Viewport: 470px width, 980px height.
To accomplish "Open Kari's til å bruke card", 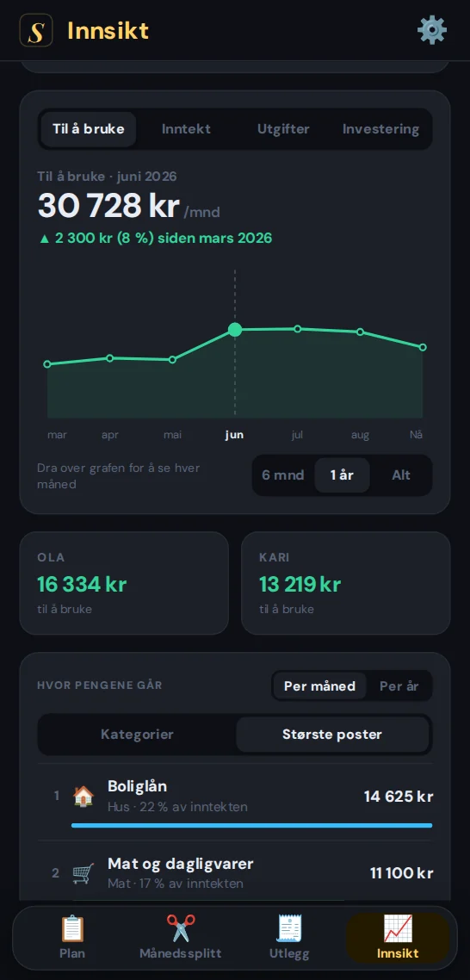I will (x=346, y=583).
